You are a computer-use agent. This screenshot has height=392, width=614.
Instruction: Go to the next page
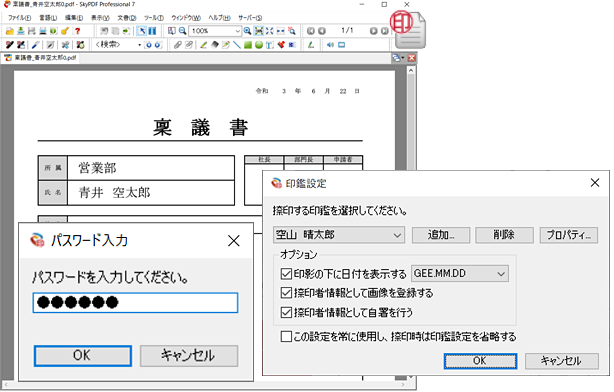tap(374, 31)
